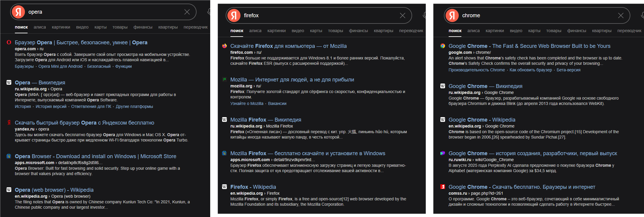Open the 'картинки' tab in the opera search
This screenshot has height=217, width=644.
coord(61,27)
